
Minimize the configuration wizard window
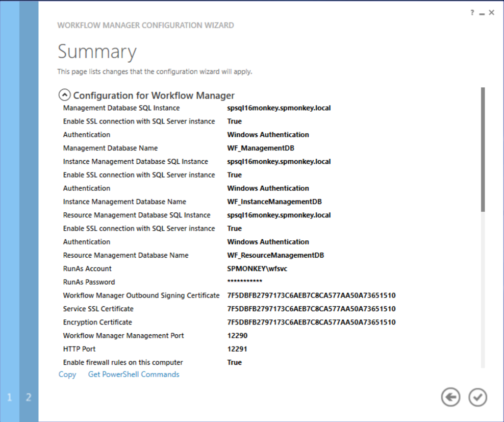point(482,13)
